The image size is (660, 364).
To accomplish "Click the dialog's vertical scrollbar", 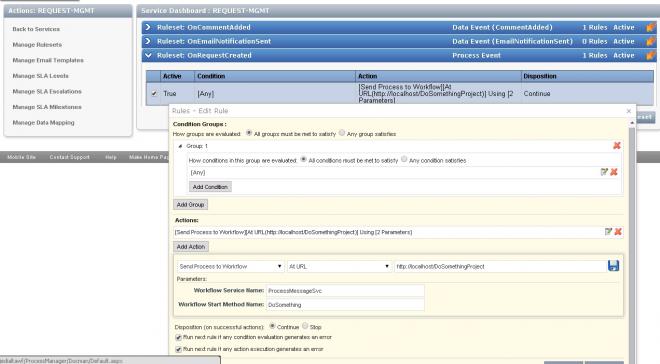I will click(632, 244).
